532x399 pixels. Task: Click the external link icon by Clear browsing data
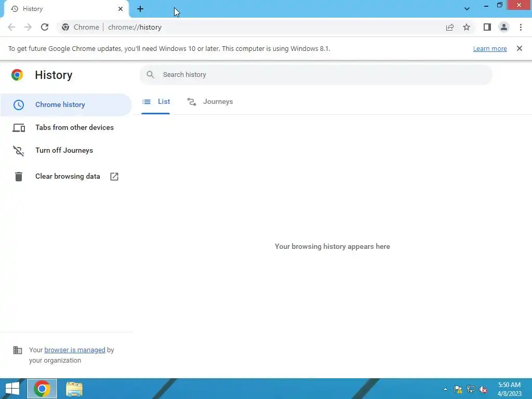(x=114, y=177)
